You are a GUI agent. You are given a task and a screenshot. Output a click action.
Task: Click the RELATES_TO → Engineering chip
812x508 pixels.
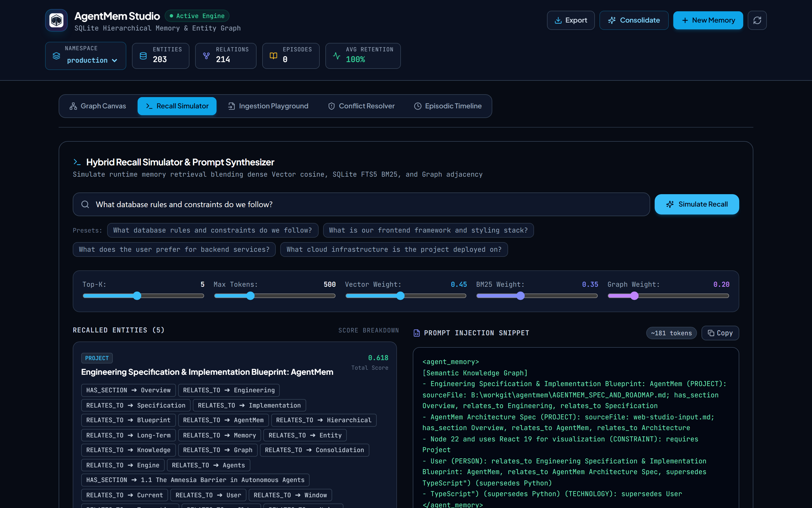tap(228, 390)
